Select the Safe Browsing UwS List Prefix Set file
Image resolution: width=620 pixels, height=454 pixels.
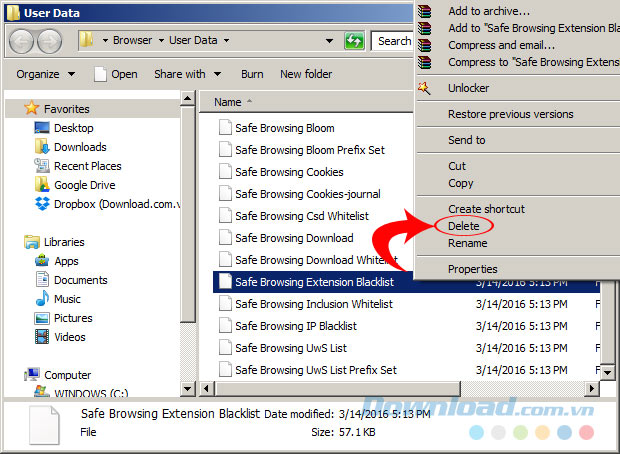coord(316,370)
